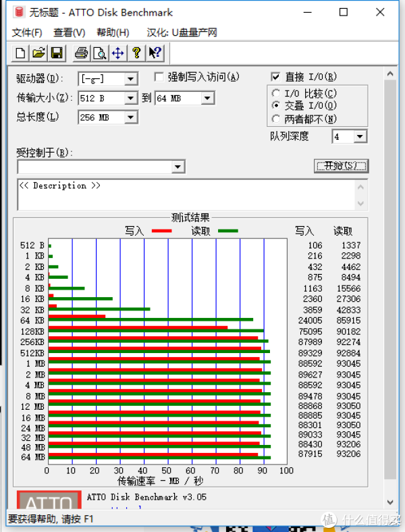Click the write value 24005
The height and width of the screenshot is (532, 405).
tap(310, 321)
